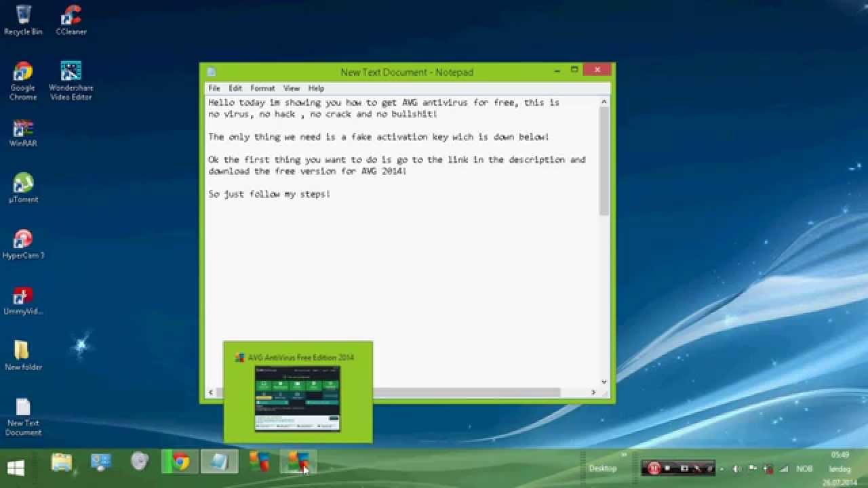Close the Notepad window

coord(597,70)
